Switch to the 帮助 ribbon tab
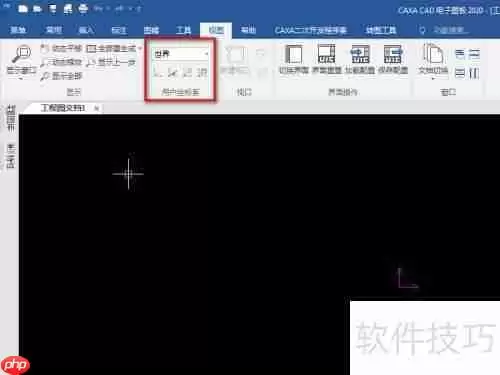Viewport: 500px width, 375px height. pyautogui.click(x=248, y=30)
